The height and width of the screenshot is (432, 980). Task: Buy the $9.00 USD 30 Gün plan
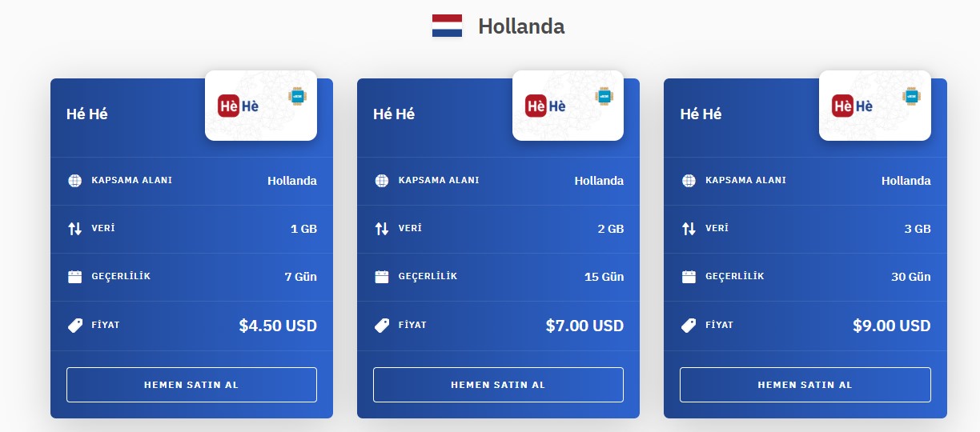pos(805,385)
